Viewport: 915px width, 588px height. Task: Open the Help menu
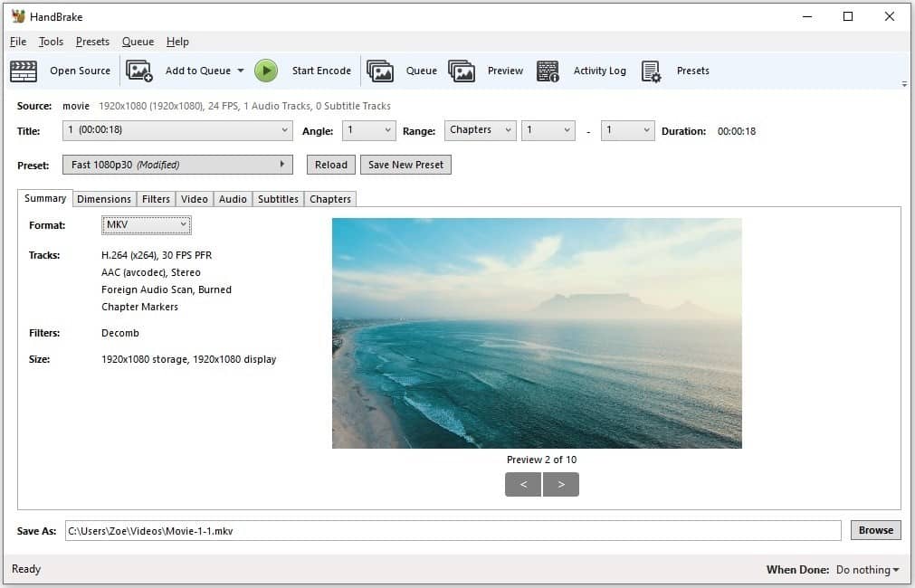pyautogui.click(x=177, y=42)
